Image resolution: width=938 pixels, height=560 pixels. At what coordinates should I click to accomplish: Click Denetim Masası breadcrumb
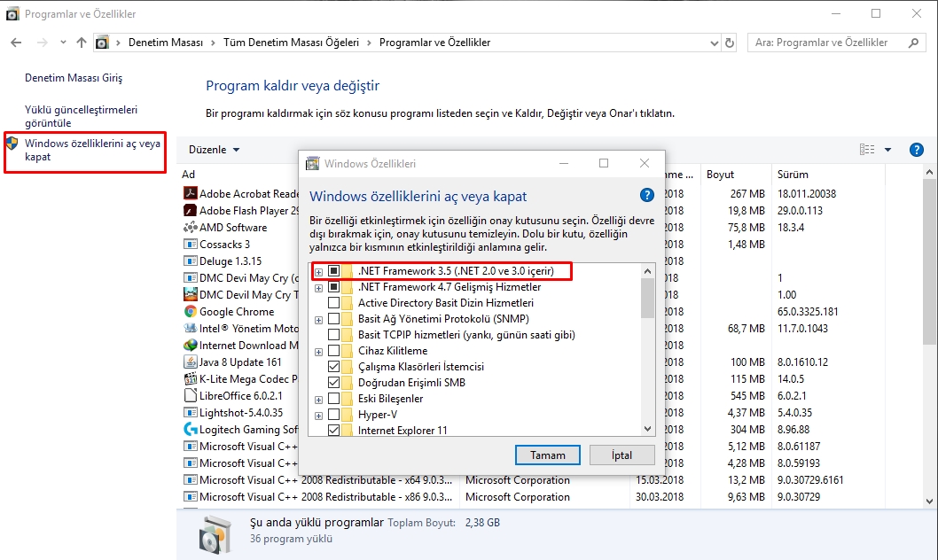tap(166, 43)
